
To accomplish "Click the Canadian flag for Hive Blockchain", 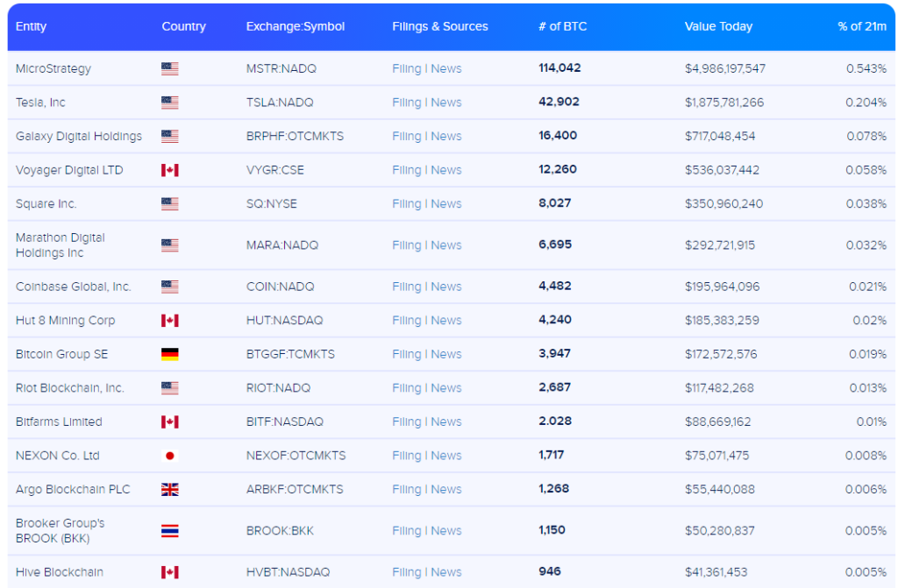I will click(x=169, y=572).
